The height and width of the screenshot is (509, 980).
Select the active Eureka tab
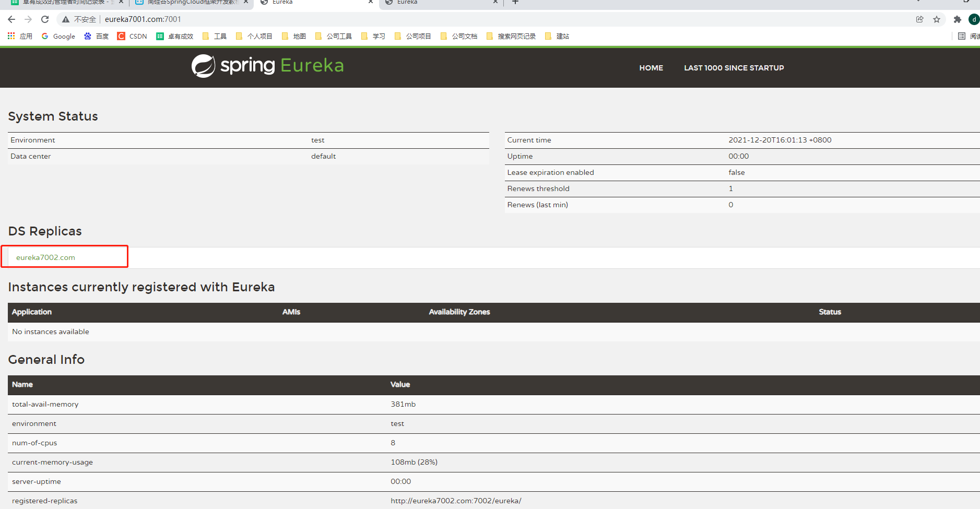[x=316, y=3]
